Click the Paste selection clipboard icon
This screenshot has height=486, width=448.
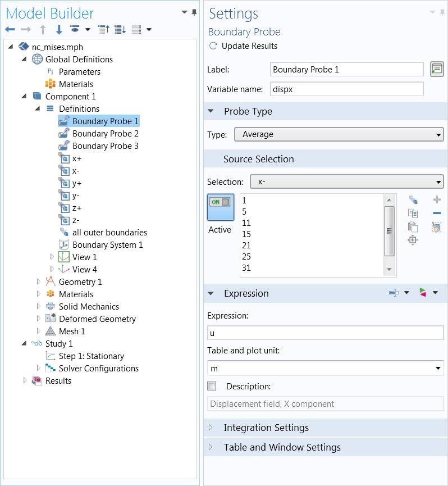pos(413,227)
